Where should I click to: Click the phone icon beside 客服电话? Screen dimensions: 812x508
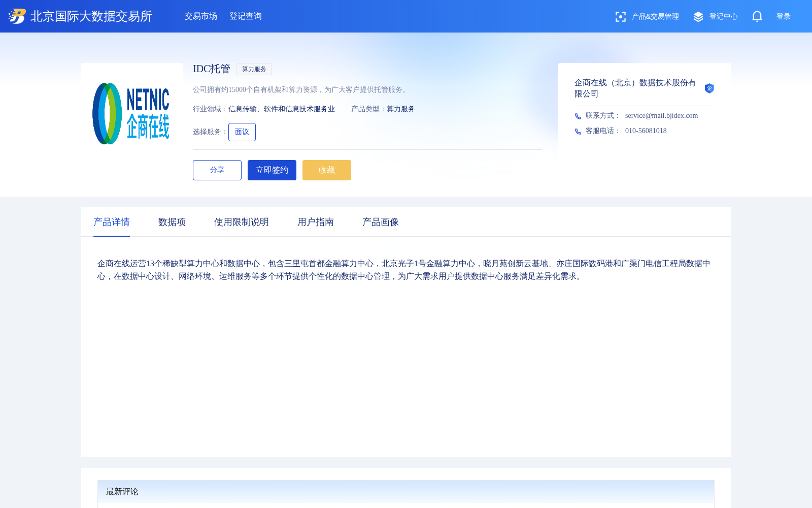(578, 132)
